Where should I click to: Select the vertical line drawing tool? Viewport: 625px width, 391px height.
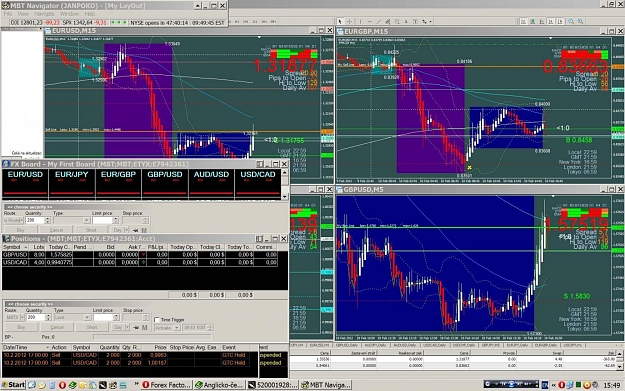(360, 22)
